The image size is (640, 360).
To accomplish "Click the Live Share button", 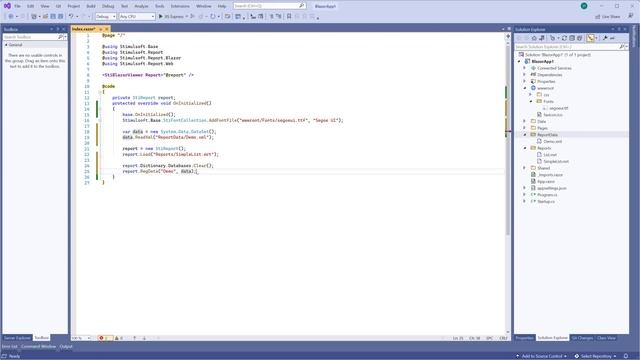I will pos(608,16).
